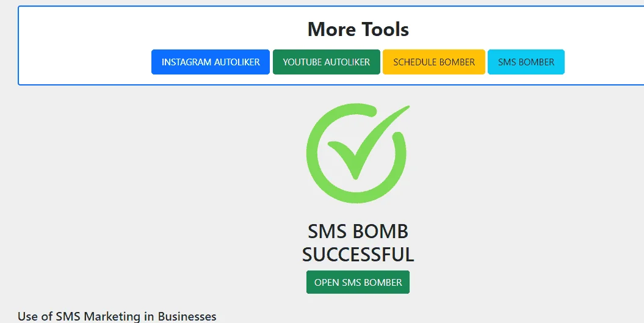Open the Instagram Autoliker tool

210,62
